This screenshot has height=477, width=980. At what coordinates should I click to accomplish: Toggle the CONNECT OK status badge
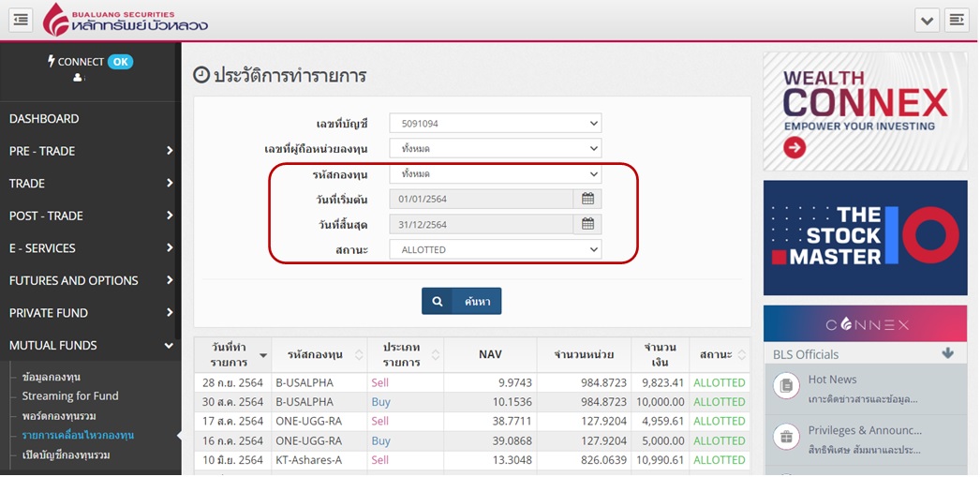[x=120, y=62]
